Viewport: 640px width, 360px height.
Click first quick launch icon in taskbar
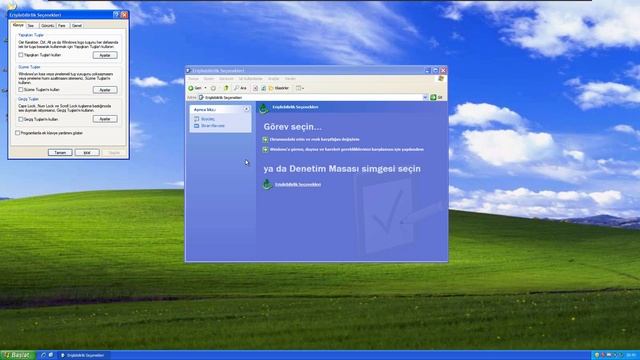[x=43, y=355]
